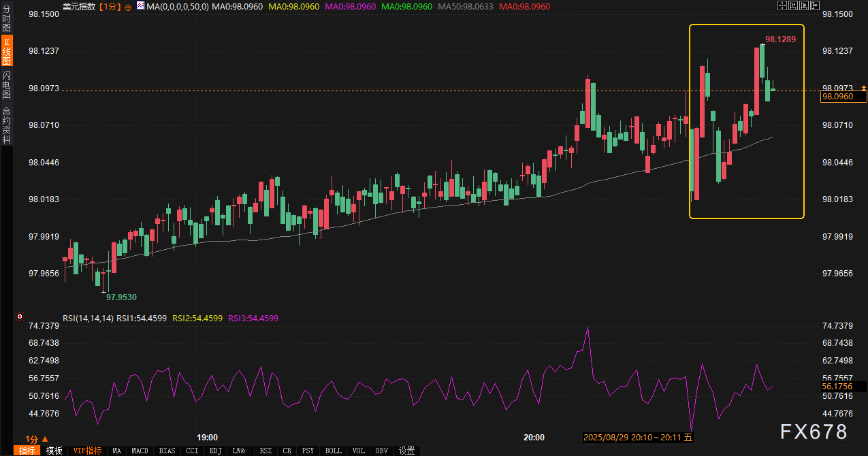The width and height of the screenshot is (868, 456).
Task: Click the orange price alert arrow on price axis
Action: (x=864, y=88)
